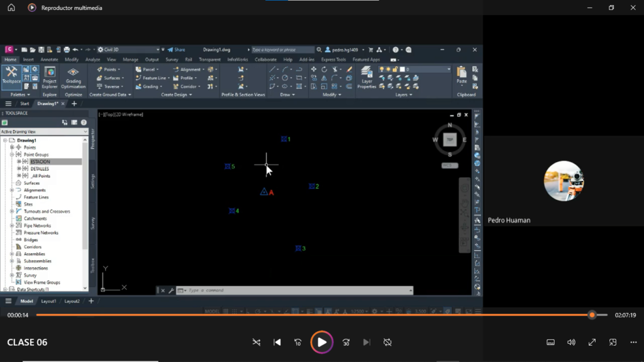Mute the video volume

(x=571, y=343)
